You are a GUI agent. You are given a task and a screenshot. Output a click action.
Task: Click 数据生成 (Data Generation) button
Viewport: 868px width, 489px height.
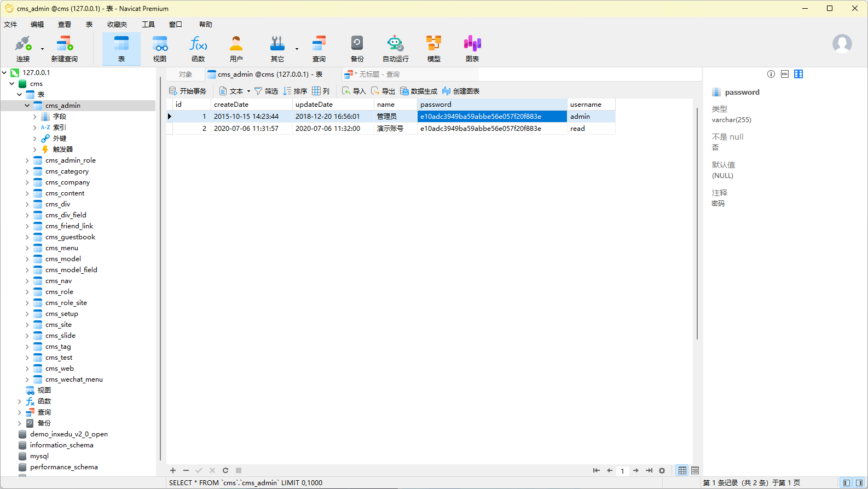point(419,91)
